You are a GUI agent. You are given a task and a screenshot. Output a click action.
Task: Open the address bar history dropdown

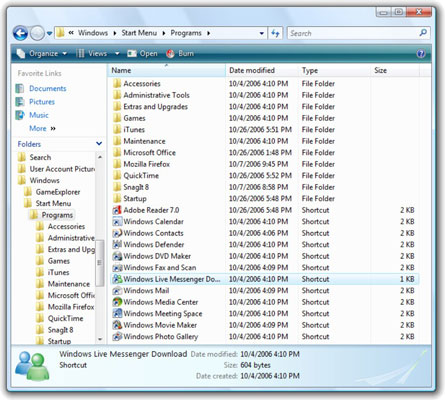[262, 33]
